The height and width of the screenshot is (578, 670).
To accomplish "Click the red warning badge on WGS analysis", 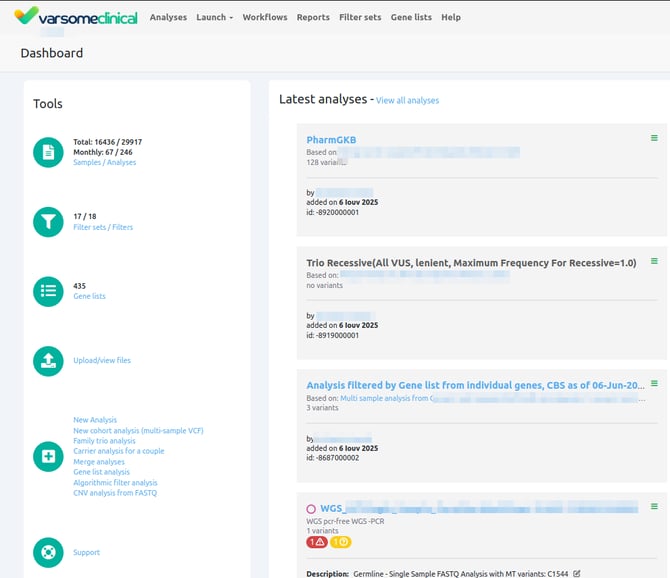I will tap(316, 542).
